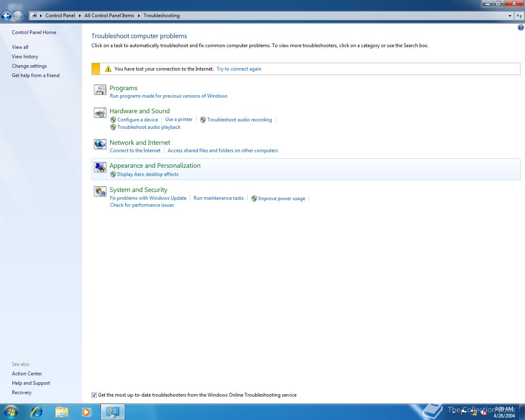
Task: Click the Appearance and Personalization category icon
Action: tap(100, 167)
